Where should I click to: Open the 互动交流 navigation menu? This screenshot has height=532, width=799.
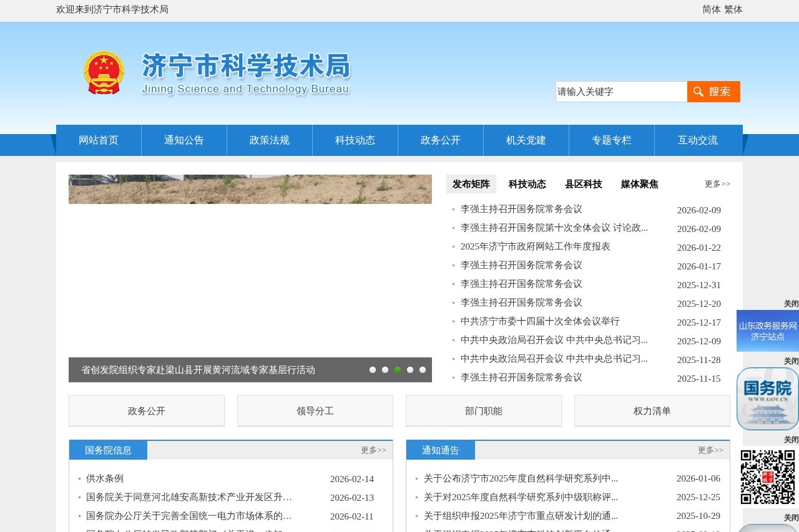click(x=698, y=140)
